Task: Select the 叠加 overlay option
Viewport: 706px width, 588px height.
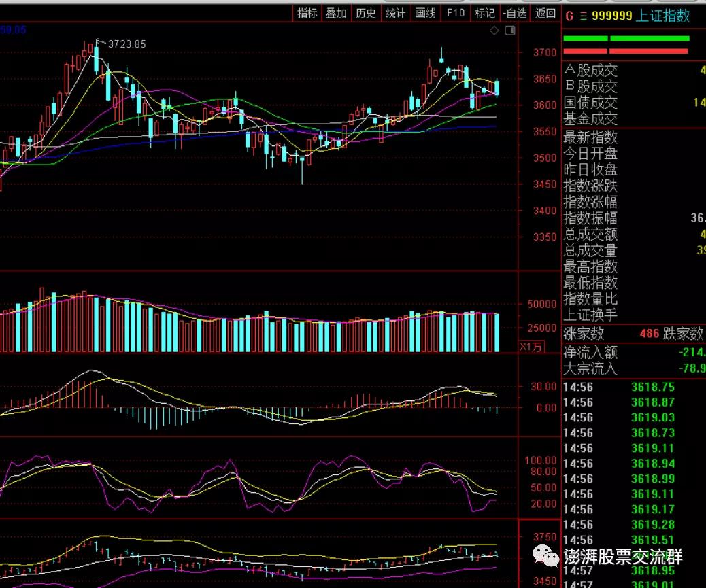Action: coord(337,13)
